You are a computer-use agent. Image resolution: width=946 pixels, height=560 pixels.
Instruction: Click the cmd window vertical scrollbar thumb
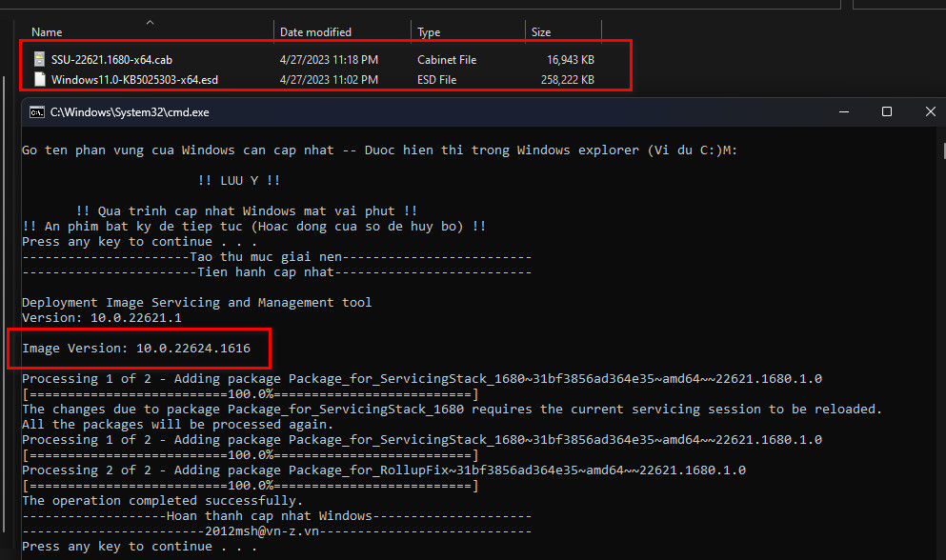tap(944, 150)
